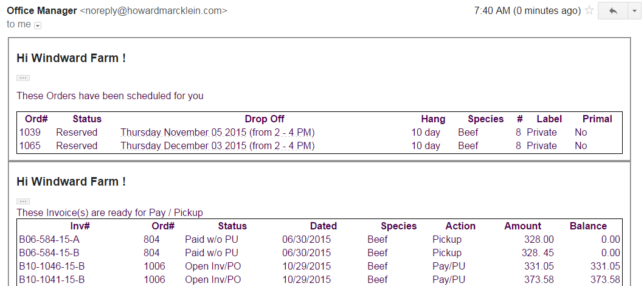The image size is (644, 286).
Task: Select order number 1065 in the table
Action: tap(29, 145)
